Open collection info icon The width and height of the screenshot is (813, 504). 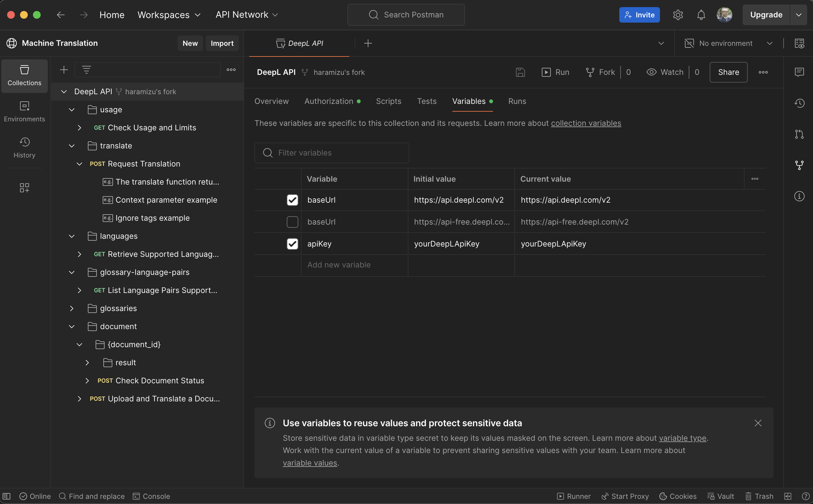pyautogui.click(x=799, y=196)
